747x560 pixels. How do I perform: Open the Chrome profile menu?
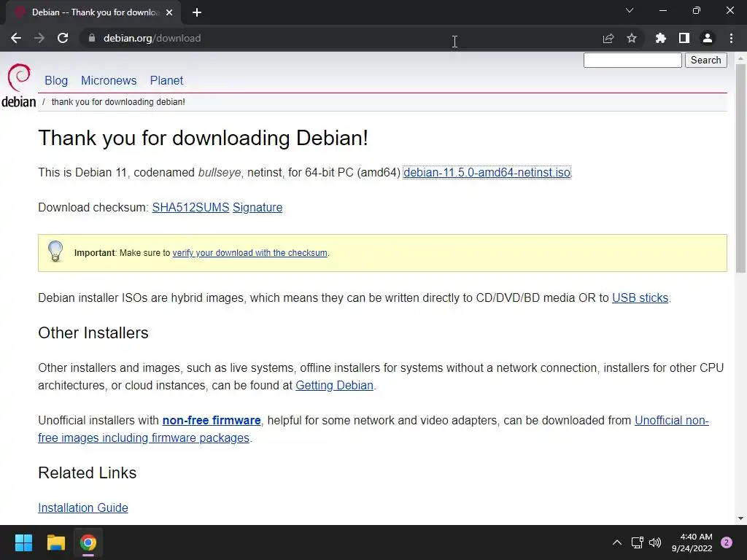(x=708, y=38)
